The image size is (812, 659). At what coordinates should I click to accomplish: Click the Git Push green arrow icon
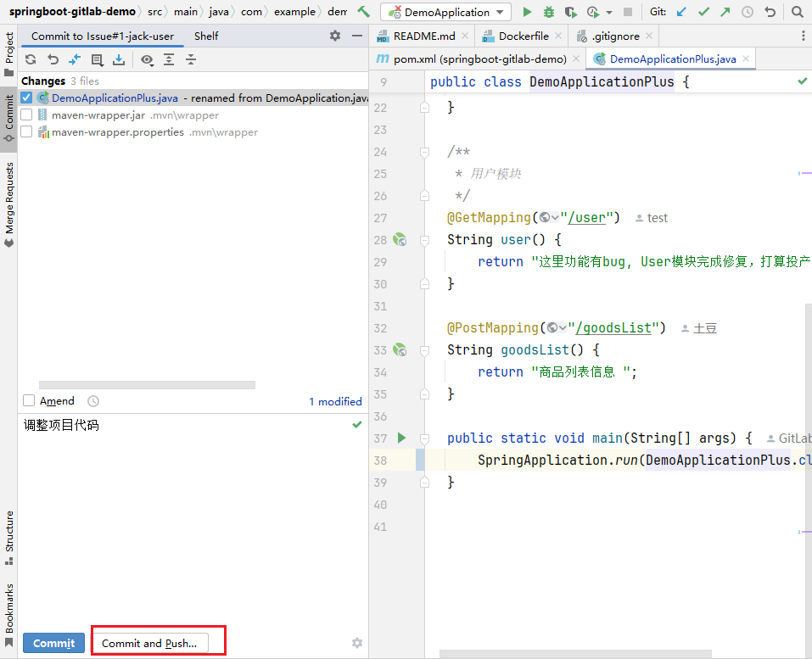pos(725,12)
